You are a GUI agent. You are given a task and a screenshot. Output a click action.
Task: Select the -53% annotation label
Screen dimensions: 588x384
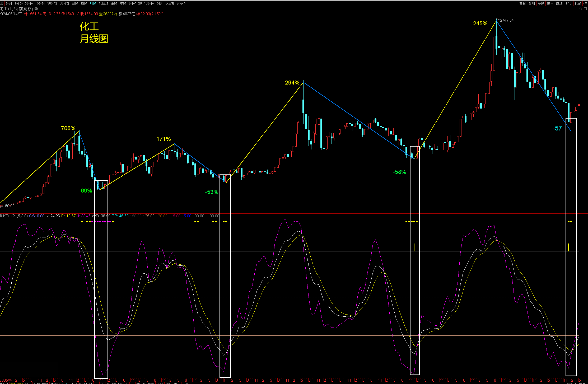click(212, 192)
